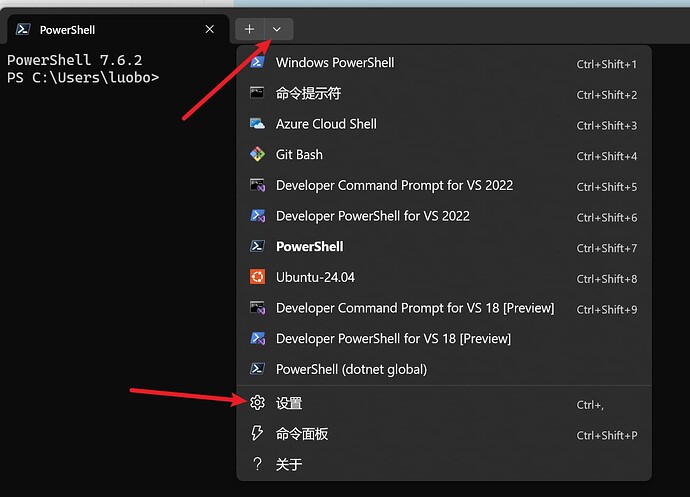This screenshot has width=690, height=497.
Task: Click the Ubuntu-24.04 orange logo icon
Action: point(257,277)
